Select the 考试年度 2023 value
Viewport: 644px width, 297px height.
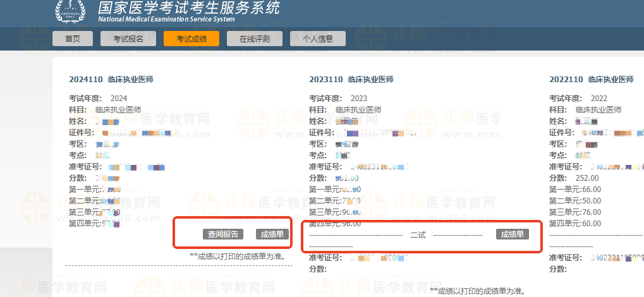point(358,99)
